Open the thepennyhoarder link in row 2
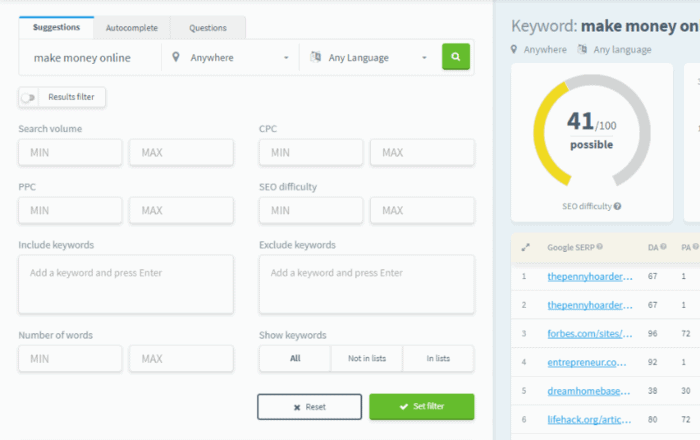 coord(590,305)
